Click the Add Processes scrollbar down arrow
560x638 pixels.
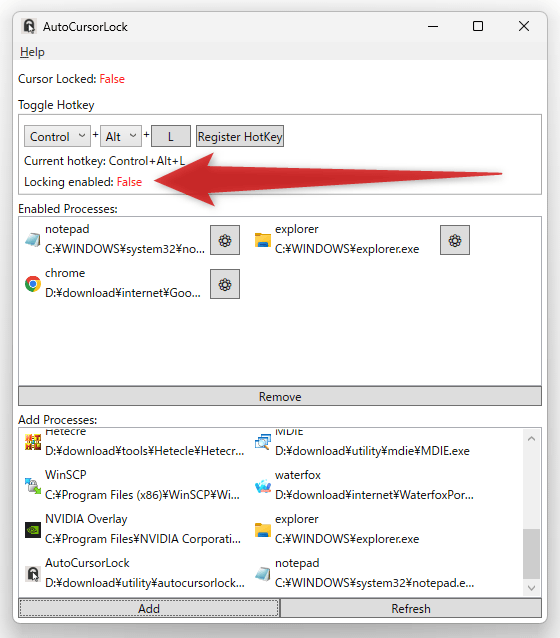(531, 588)
